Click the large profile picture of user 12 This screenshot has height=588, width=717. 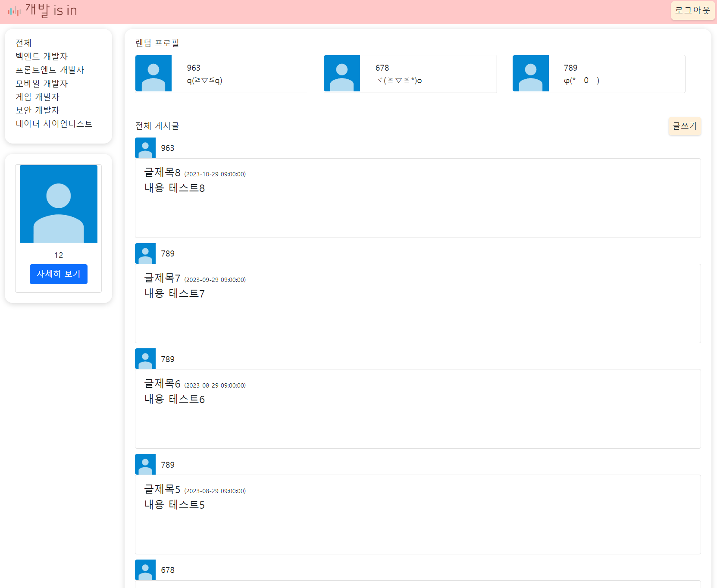tap(59, 204)
